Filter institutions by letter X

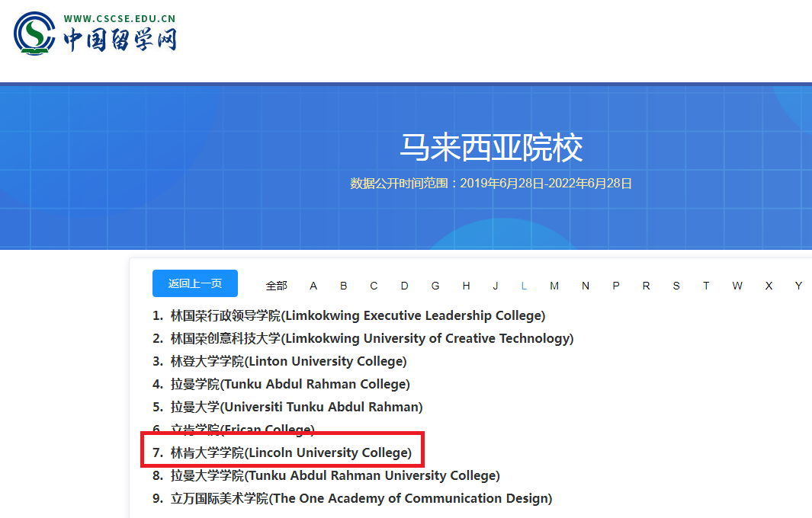[x=769, y=286]
